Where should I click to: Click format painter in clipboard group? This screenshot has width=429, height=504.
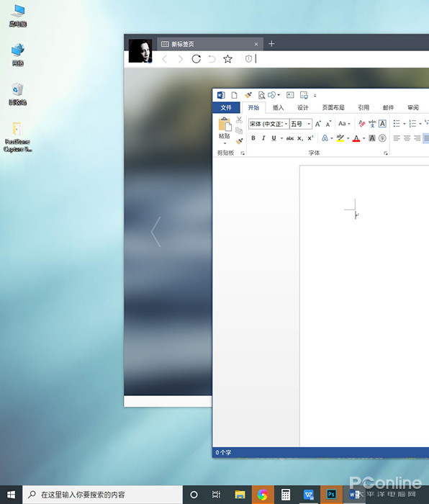[239, 141]
